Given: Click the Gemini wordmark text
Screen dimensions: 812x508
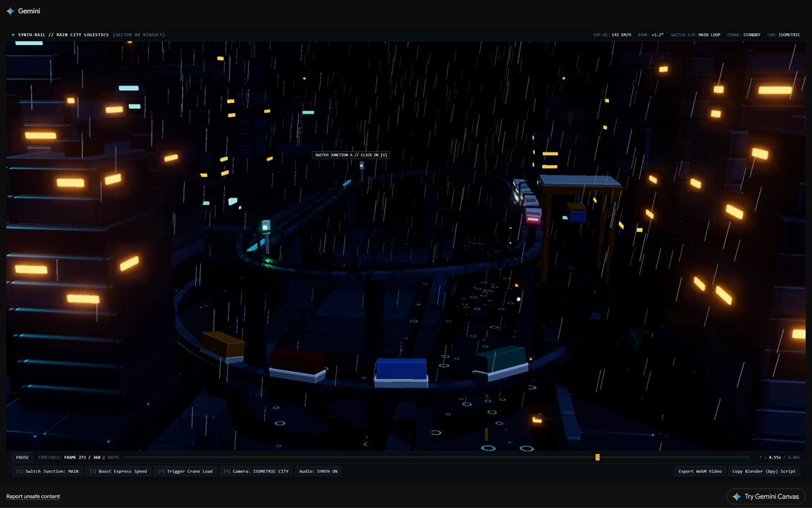Looking at the screenshot, I should 29,11.
